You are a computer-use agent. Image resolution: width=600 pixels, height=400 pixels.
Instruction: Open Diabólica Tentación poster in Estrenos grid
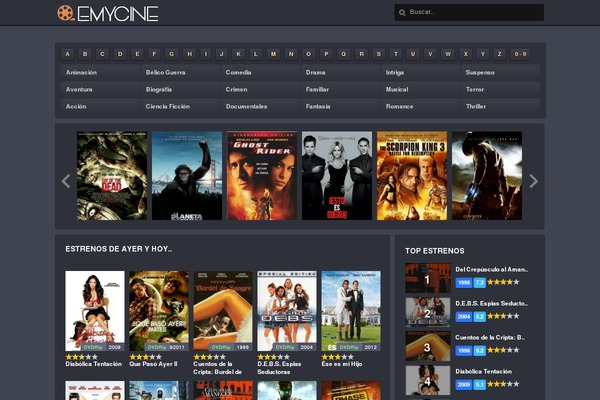(x=95, y=311)
